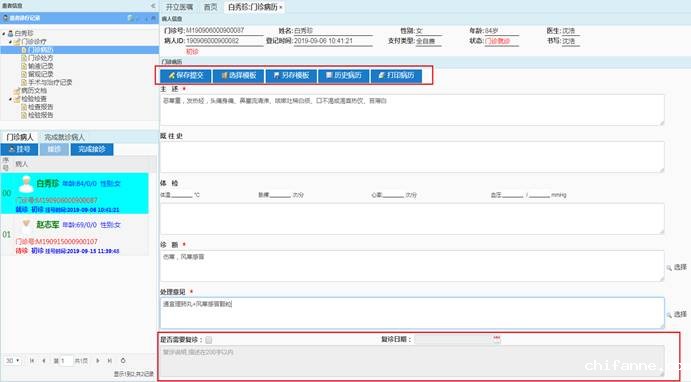Click the heart rate input field
This screenshot has height=382, width=691.
[x=393, y=194]
